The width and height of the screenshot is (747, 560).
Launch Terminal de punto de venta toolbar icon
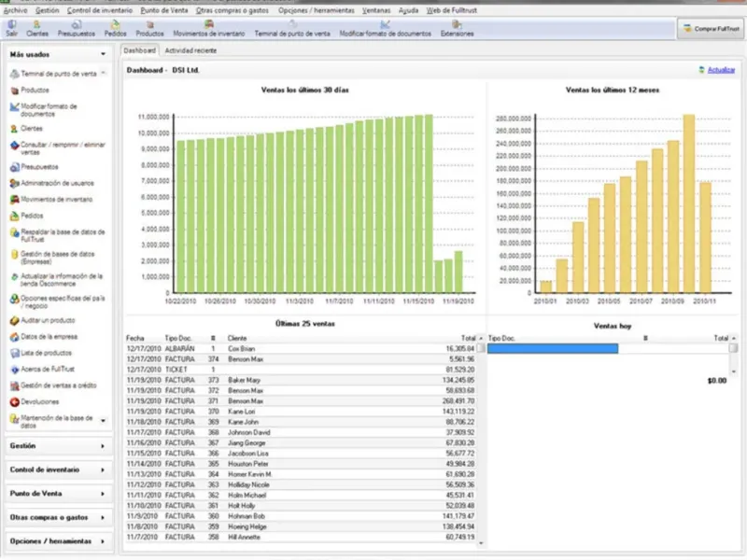coord(292,29)
